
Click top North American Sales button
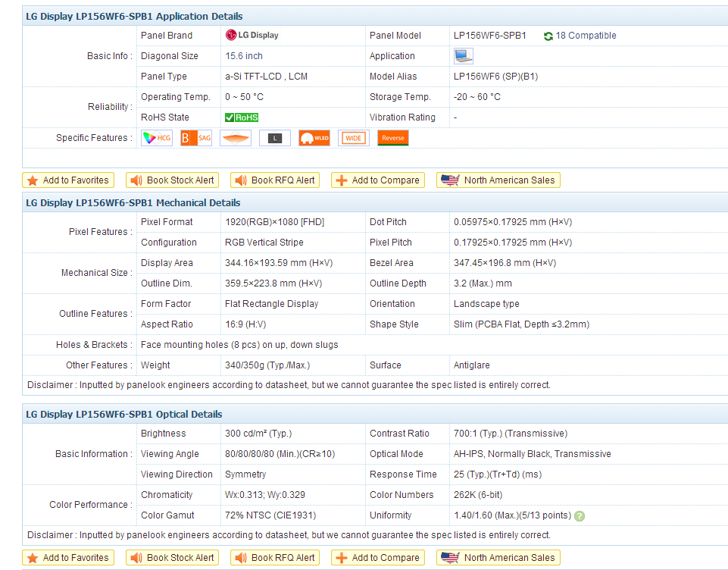498,180
